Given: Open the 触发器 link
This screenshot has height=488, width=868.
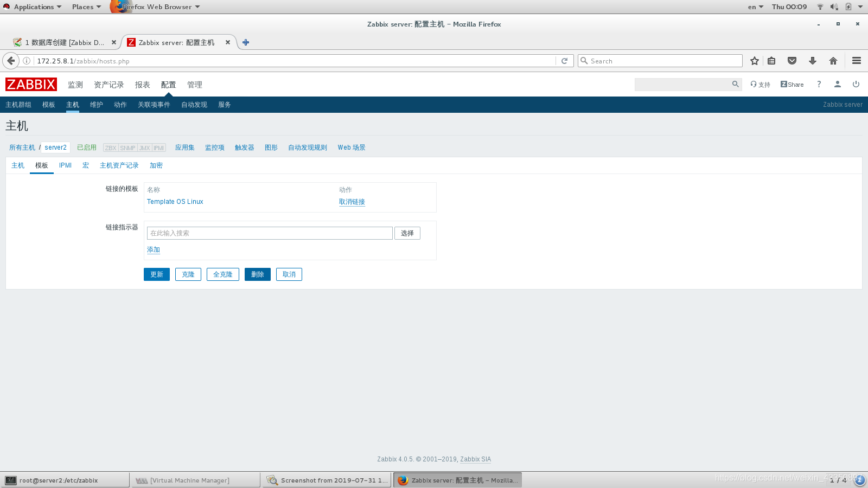Looking at the screenshot, I should [x=245, y=147].
